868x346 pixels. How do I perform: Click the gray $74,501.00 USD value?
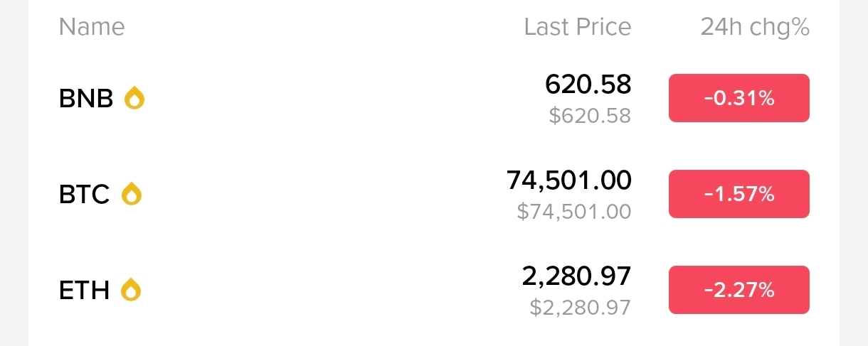tap(573, 212)
